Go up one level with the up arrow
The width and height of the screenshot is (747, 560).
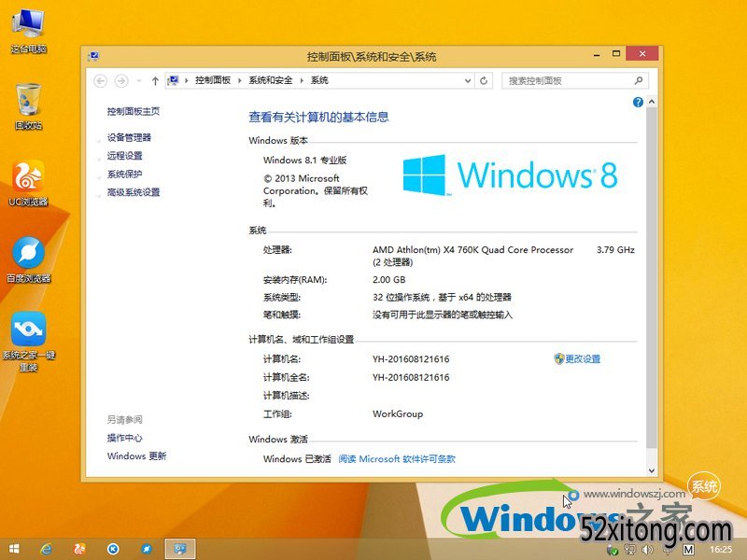155,81
